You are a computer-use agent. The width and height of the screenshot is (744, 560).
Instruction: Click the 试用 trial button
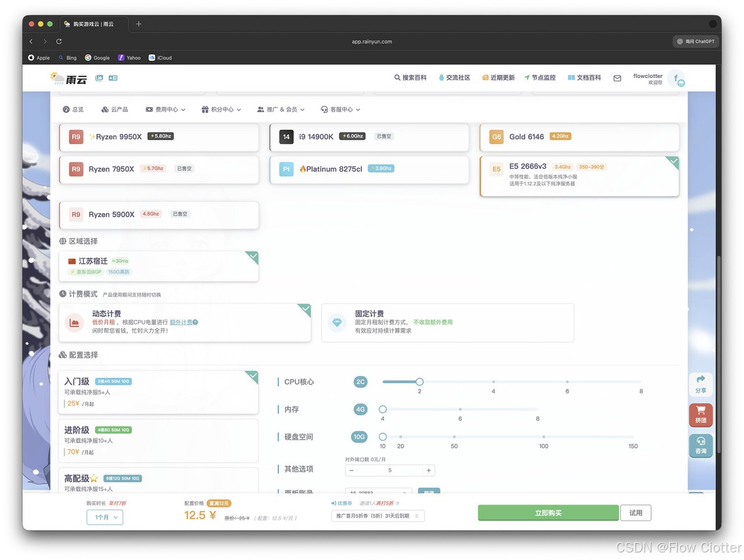(636, 513)
